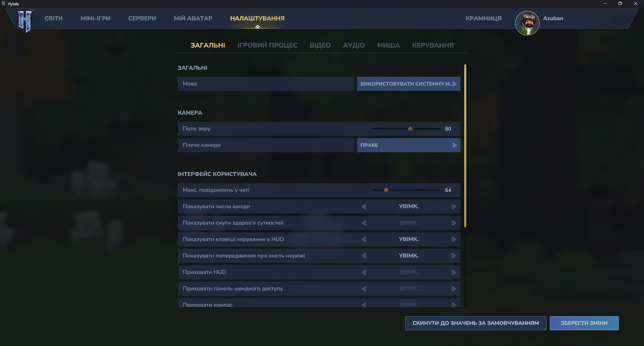Viewport: 644px width, 346px height.
Task: Click right arrow on Показувати числа шкоди
Action: (453, 207)
